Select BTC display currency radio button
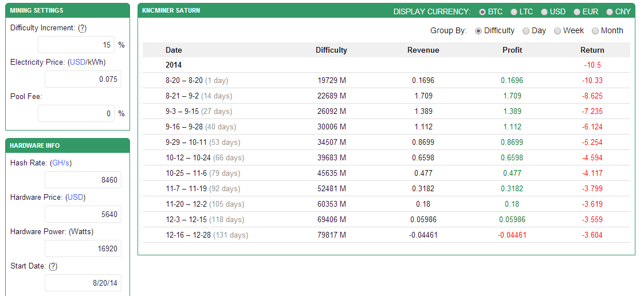Viewport: 644px width, 296px height. pos(482,12)
